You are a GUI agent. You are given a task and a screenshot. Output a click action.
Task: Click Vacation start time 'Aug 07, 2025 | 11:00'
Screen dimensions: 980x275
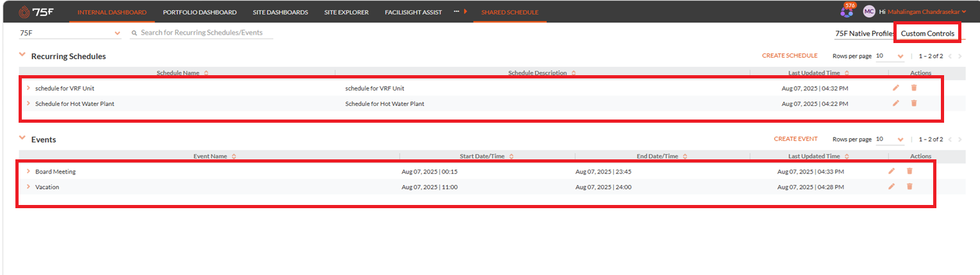click(x=429, y=187)
